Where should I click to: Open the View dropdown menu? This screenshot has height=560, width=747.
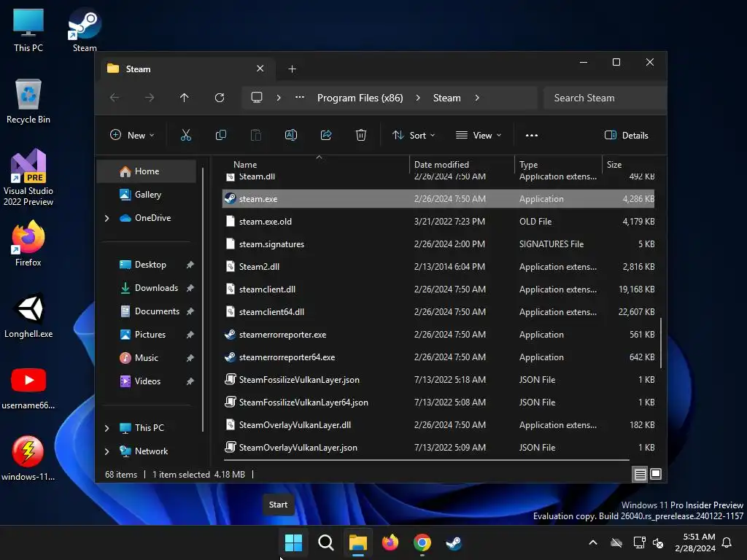(x=479, y=135)
